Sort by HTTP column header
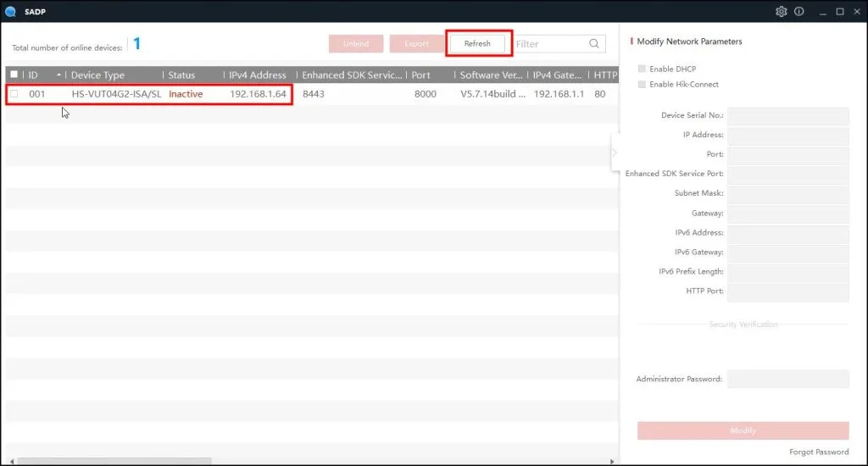 click(605, 75)
